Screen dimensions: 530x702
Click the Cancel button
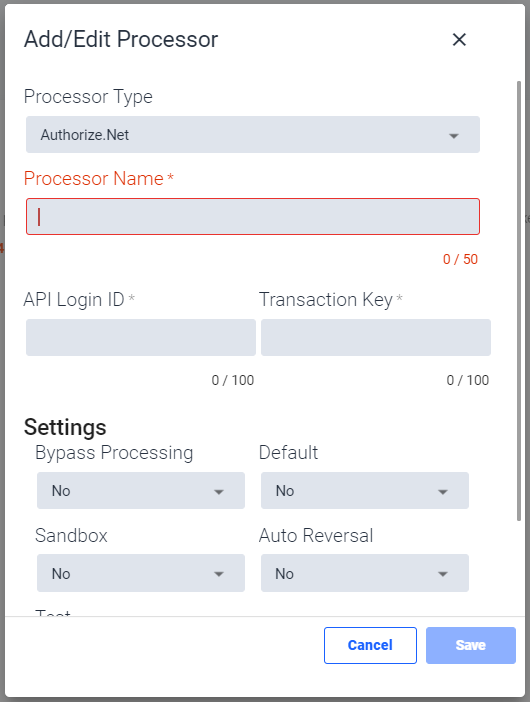click(370, 645)
